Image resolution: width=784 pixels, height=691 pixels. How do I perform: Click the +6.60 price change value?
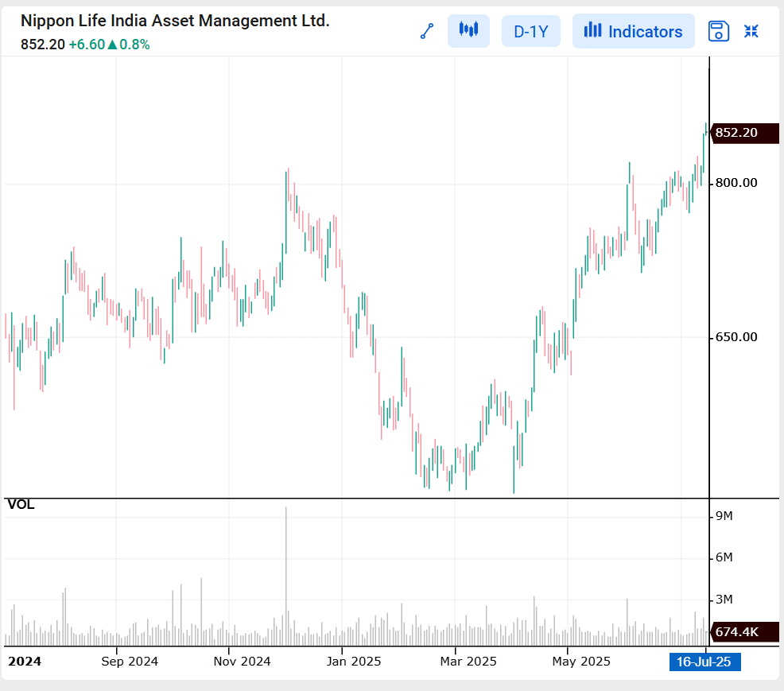(x=87, y=45)
